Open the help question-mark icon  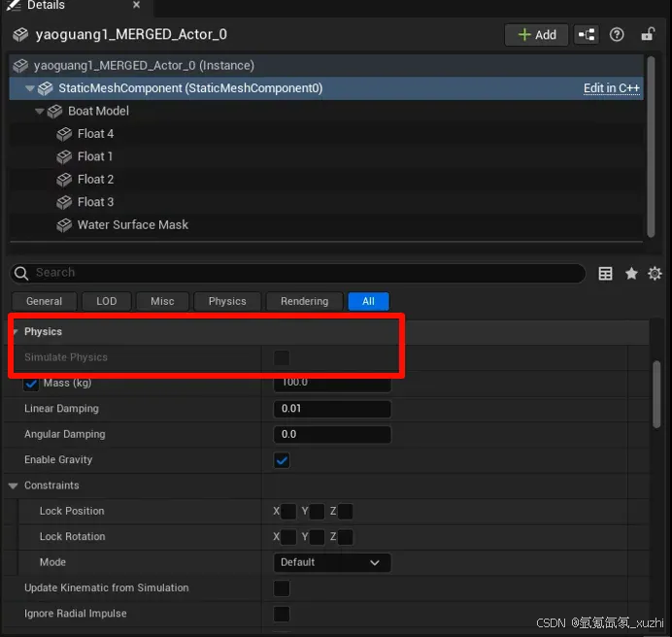(617, 35)
